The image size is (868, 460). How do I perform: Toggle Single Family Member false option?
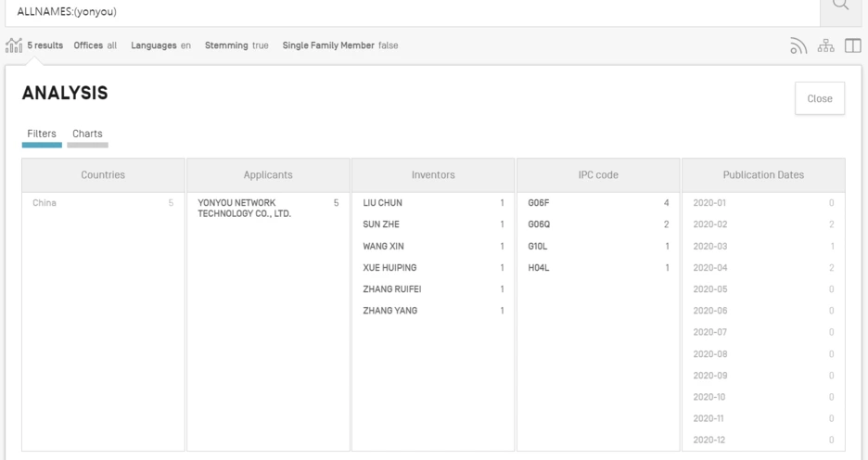340,46
